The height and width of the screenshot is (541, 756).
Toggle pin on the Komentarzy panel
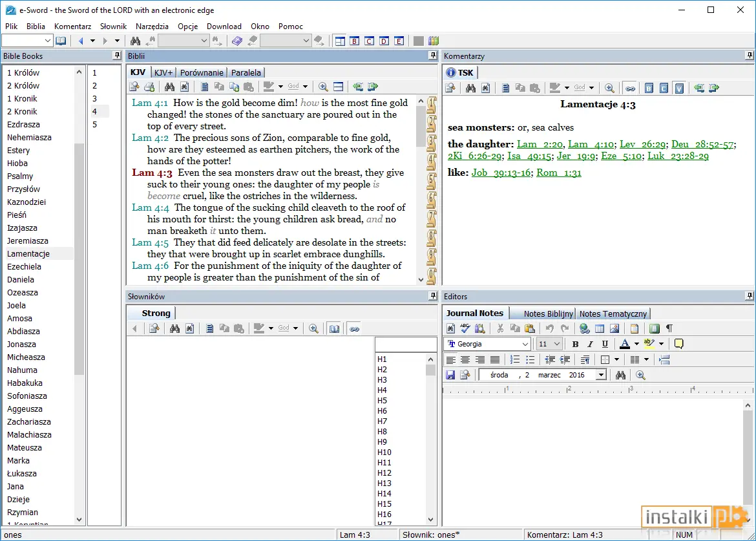(x=750, y=56)
